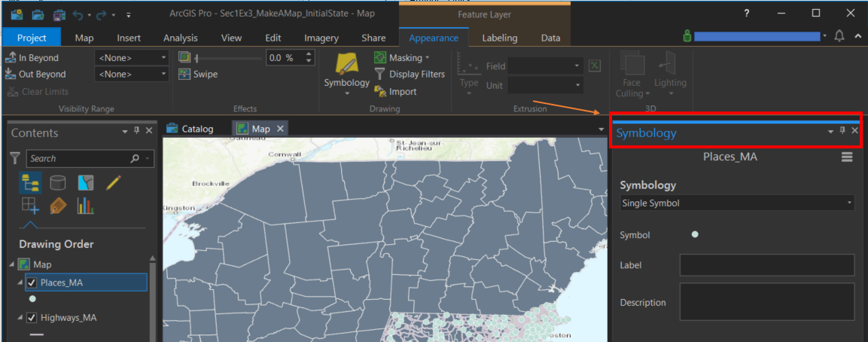Switch to the Imagery ribbon tab

pyautogui.click(x=321, y=38)
